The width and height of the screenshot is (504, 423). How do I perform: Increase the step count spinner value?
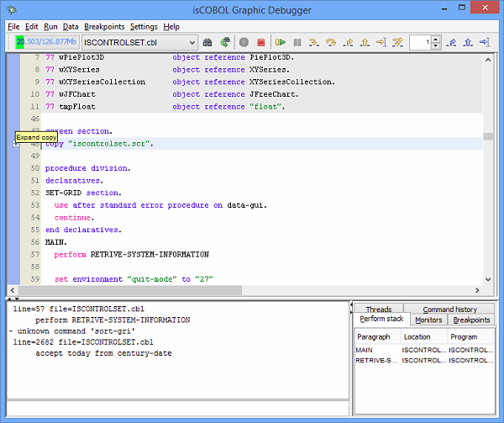pyautogui.click(x=435, y=39)
